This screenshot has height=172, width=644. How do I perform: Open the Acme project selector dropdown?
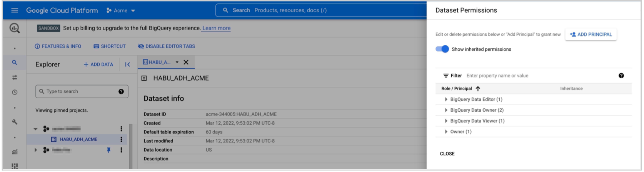[121, 10]
